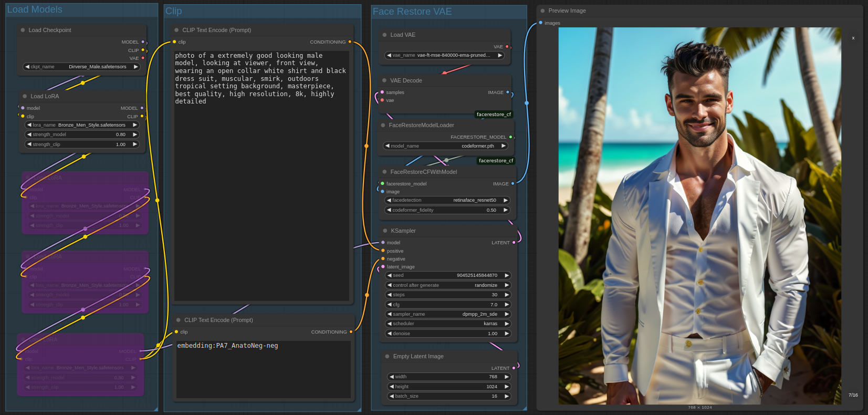Viewport: 868px width, 415px height.
Task: Click the LATENT output socket on Empty Latent Image
Action: pyautogui.click(x=514, y=368)
